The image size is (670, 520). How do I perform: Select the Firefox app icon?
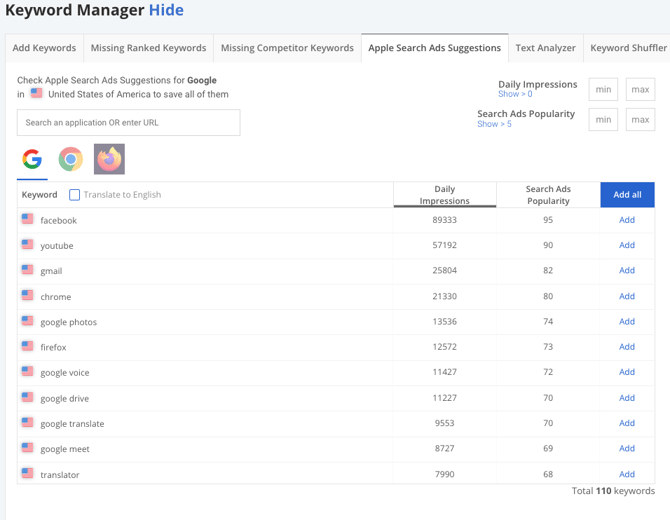click(109, 160)
